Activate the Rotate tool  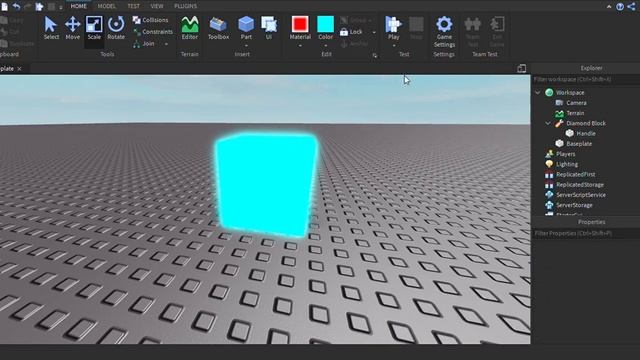click(116, 28)
